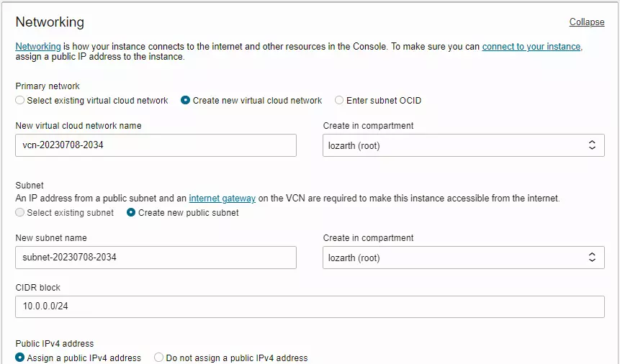The width and height of the screenshot is (620, 364).
Task: Choose 'Select existing virtual cloud network' option
Action: pyautogui.click(x=20, y=101)
